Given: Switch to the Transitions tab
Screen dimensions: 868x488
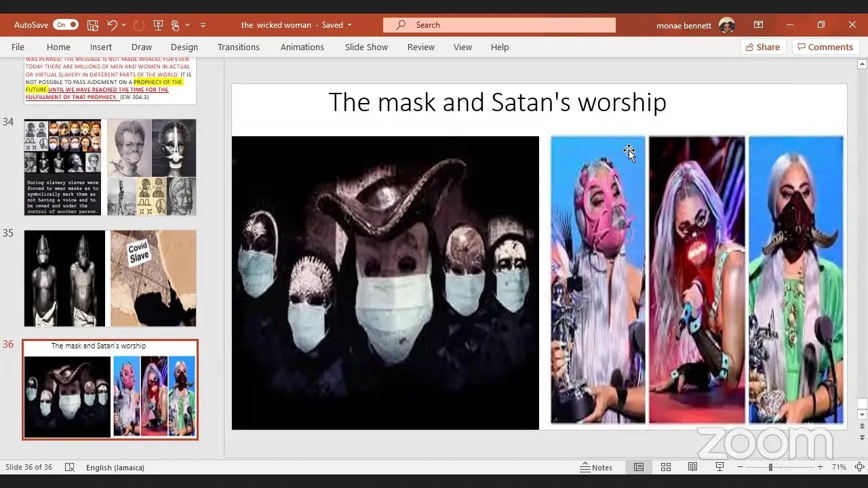Looking at the screenshot, I should (239, 47).
